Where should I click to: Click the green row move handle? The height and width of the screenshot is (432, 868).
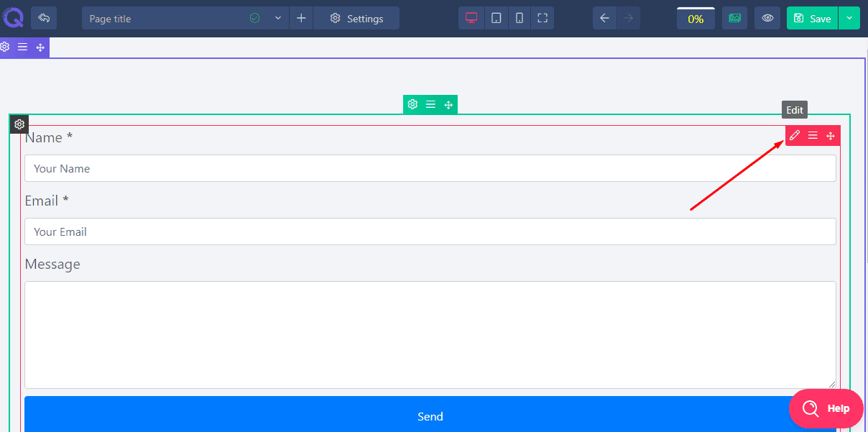pos(448,104)
